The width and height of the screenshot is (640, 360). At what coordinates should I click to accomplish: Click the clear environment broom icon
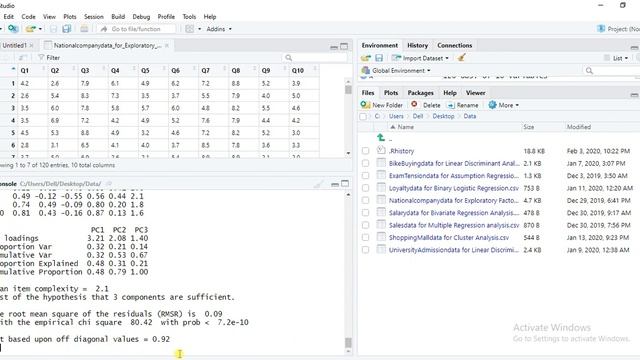(461, 58)
